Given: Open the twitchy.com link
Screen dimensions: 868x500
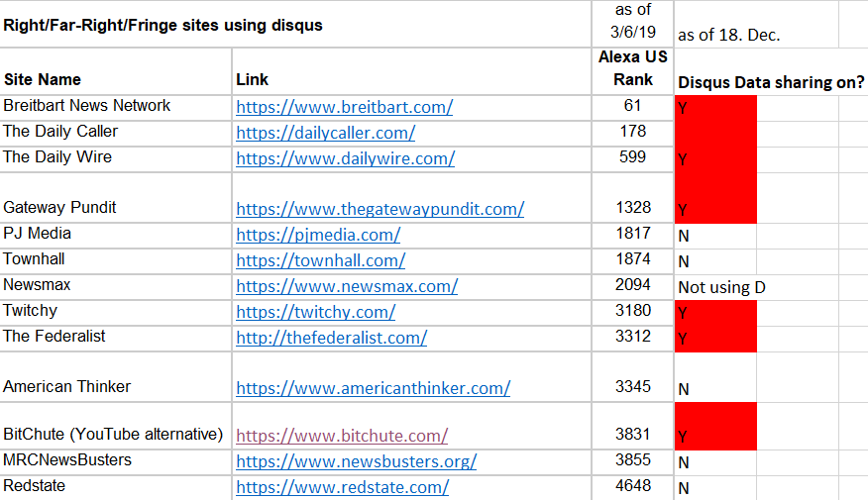Looking at the screenshot, I should pos(315,312).
